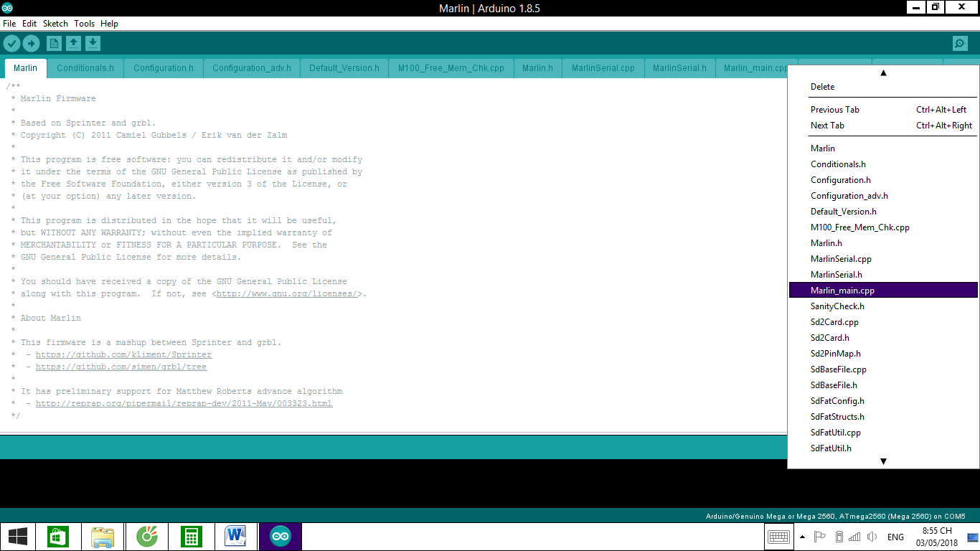Image resolution: width=980 pixels, height=551 pixels.
Task: Save sketch using the down-arrow icon
Action: click(x=93, y=44)
